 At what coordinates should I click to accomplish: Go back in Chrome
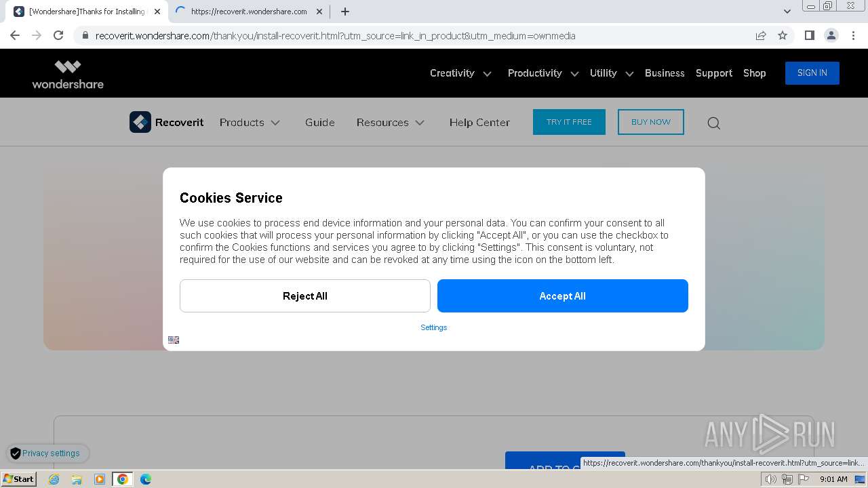15,35
